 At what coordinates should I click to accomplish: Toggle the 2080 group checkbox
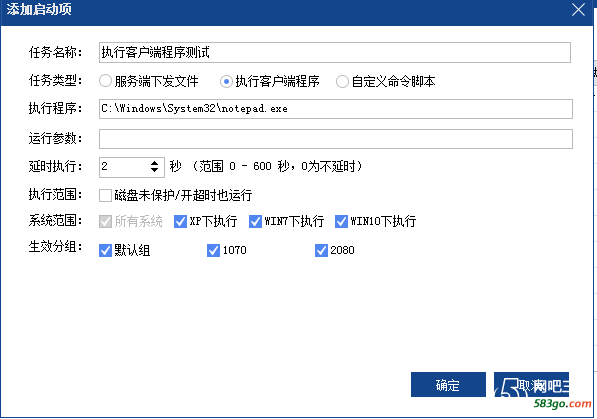(x=321, y=250)
